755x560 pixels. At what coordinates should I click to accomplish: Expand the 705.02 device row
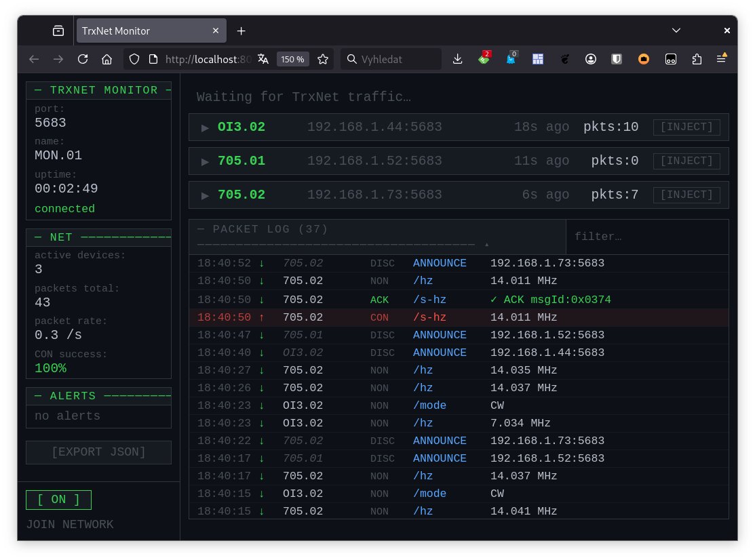(205, 195)
